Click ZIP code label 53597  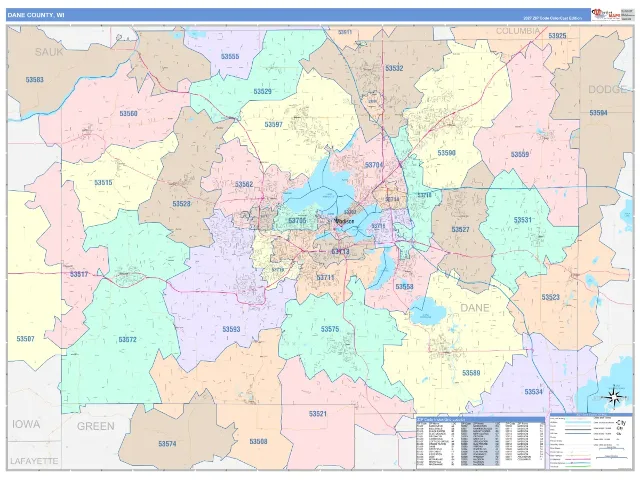point(273,124)
